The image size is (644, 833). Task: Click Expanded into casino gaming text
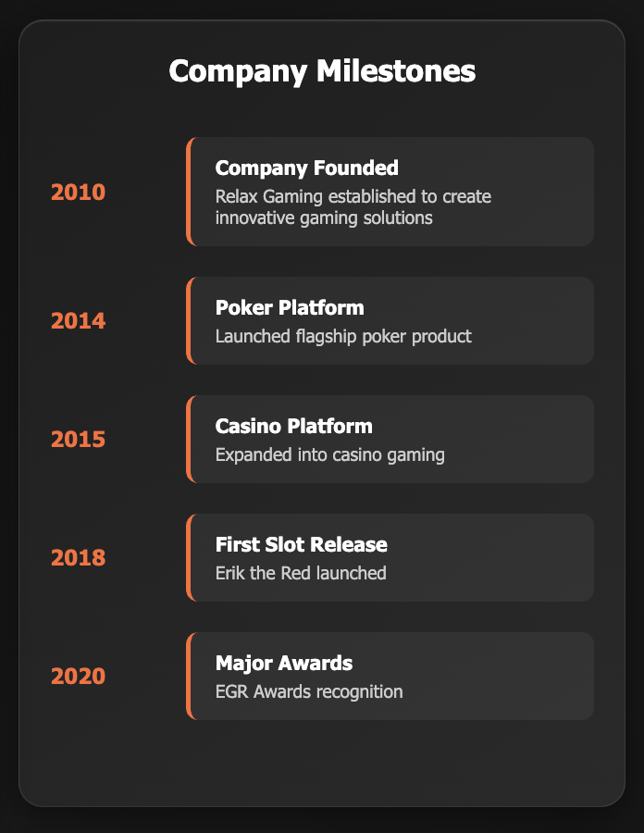[329, 454]
